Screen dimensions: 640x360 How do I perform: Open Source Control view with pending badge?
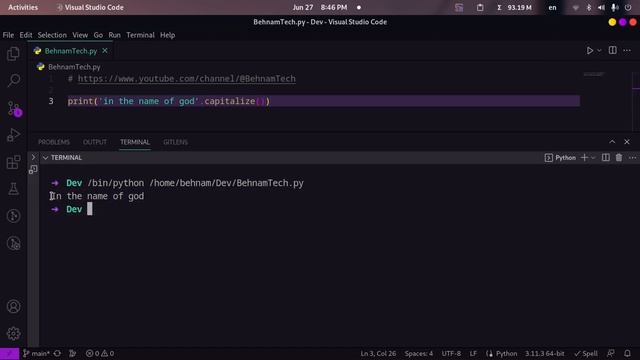[14, 109]
